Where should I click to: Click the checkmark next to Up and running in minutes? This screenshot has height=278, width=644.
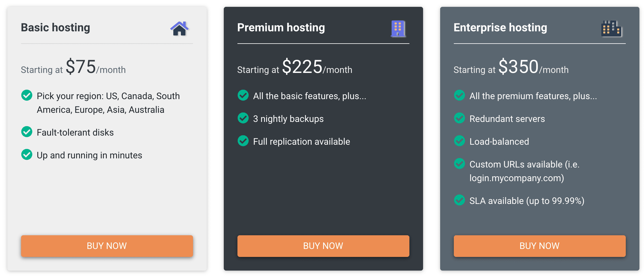pyautogui.click(x=26, y=155)
